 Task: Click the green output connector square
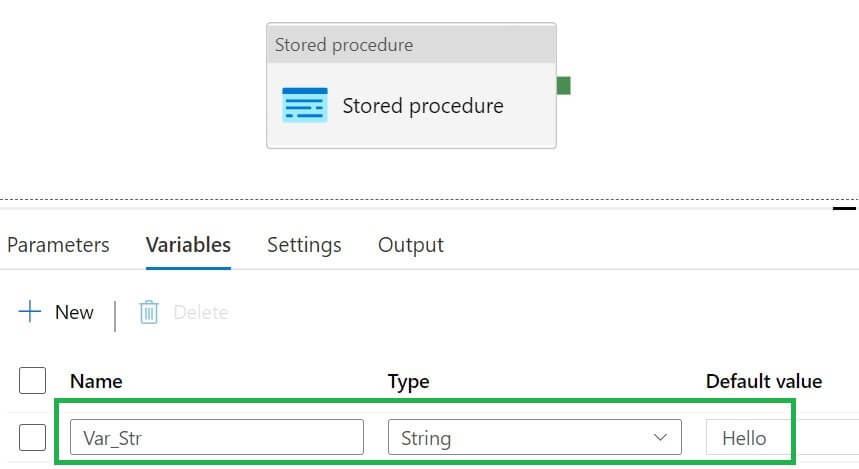click(x=563, y=86)
